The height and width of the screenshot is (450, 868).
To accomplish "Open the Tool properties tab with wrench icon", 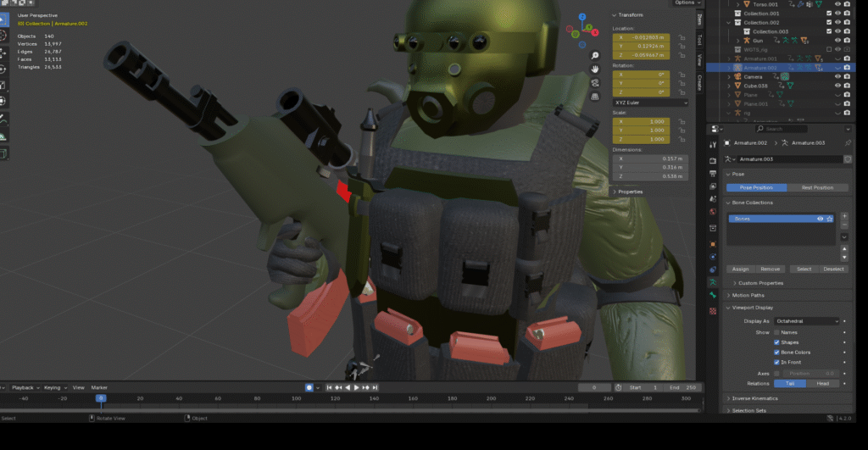I will coord(713,144).
